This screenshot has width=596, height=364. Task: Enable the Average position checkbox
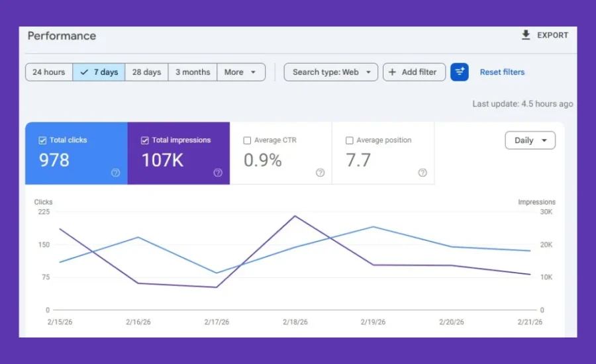click(x=350, y=140)
